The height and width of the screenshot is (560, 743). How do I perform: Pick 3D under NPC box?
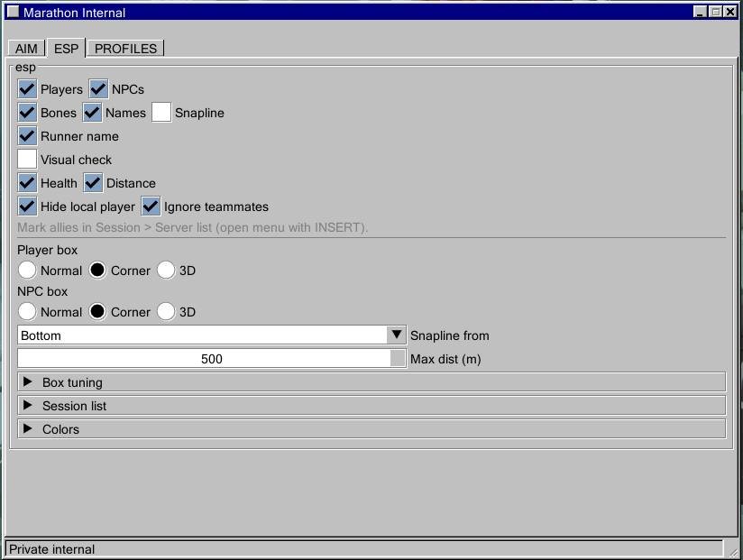point(166,312)
